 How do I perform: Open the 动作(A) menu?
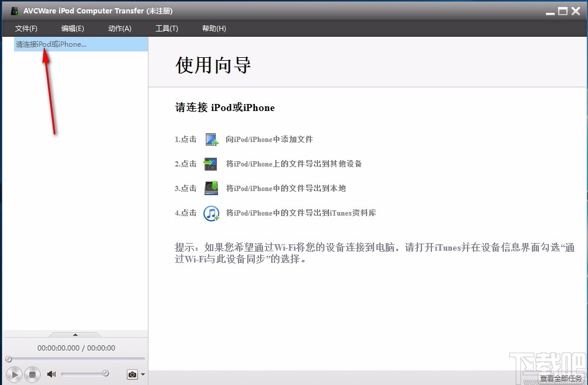119,28
